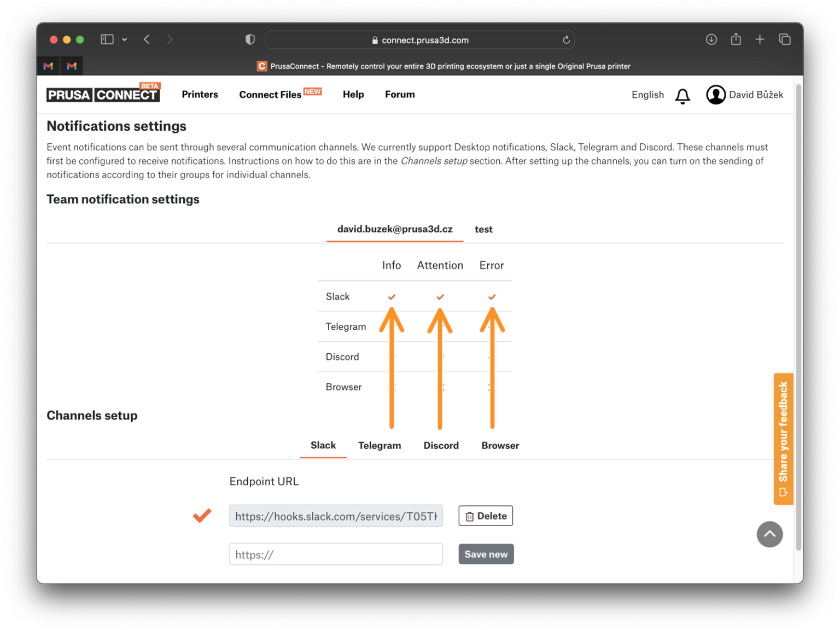The image size is (840, 630).
Task: Open the Safari downloads icon
Action: click(x=711, y=39)
